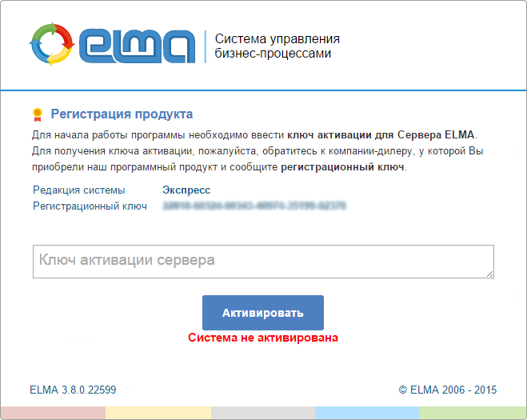Click the Активировать button
The height and width of the screenshot is (420, 527).
coord(263,313)
